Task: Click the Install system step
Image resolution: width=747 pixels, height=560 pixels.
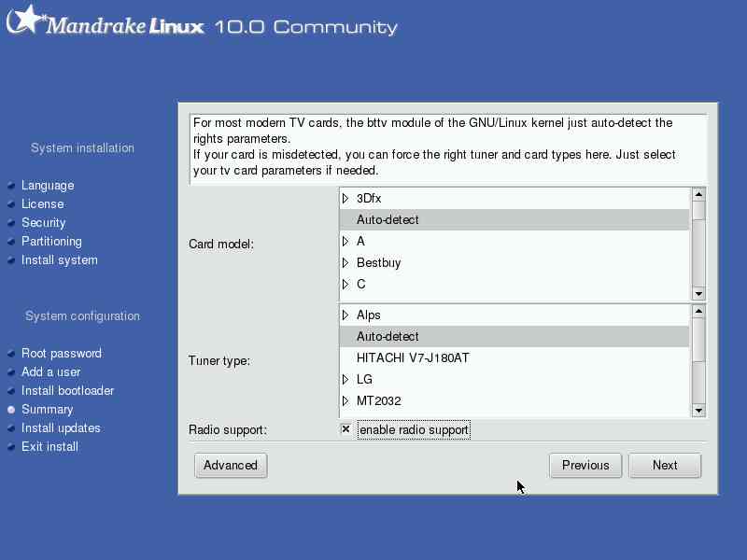Action: click(x=60, y=260)
